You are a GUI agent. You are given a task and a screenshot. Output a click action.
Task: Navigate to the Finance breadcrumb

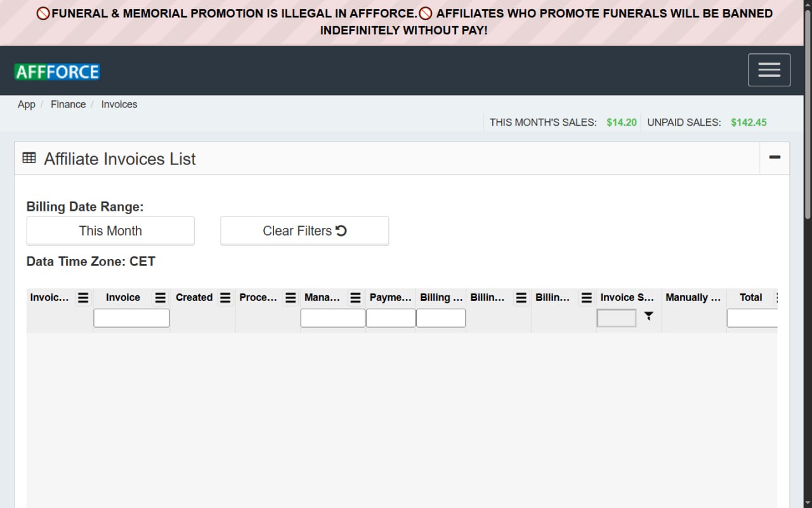pyautogui.click(x=68, y=105)
